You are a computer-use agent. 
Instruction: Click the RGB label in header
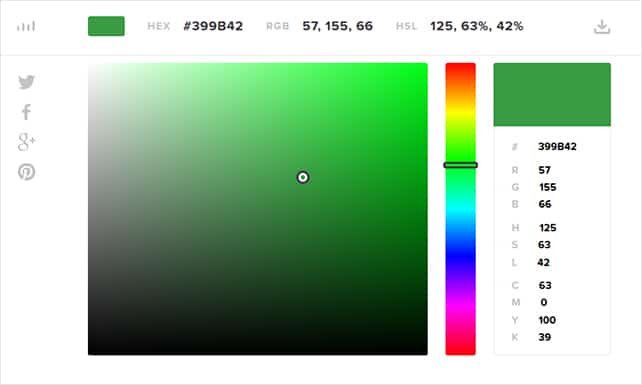[278, 26]
